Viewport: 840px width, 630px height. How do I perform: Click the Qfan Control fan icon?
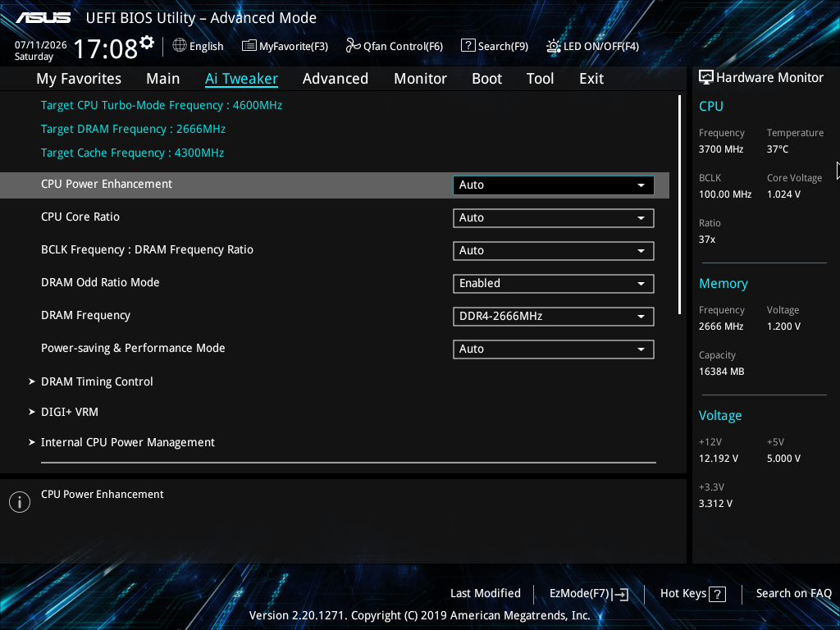[x=353, y=46]
